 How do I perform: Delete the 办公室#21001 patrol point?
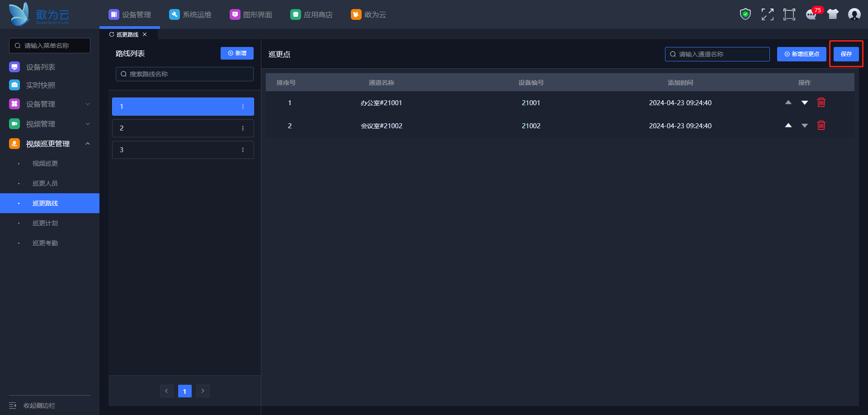point(821,103)
